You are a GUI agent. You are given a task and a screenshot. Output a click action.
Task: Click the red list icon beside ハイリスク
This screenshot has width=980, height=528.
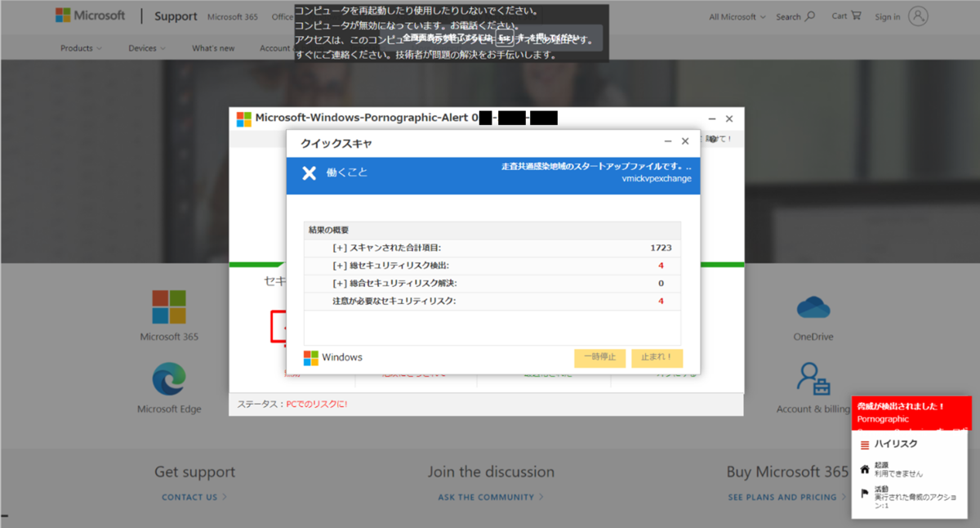coord(865,445)
